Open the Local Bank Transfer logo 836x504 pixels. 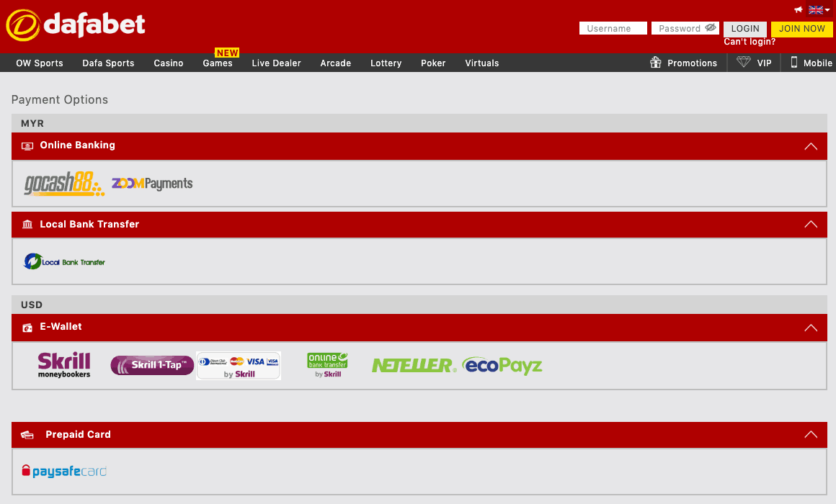(x=64, y=261)
